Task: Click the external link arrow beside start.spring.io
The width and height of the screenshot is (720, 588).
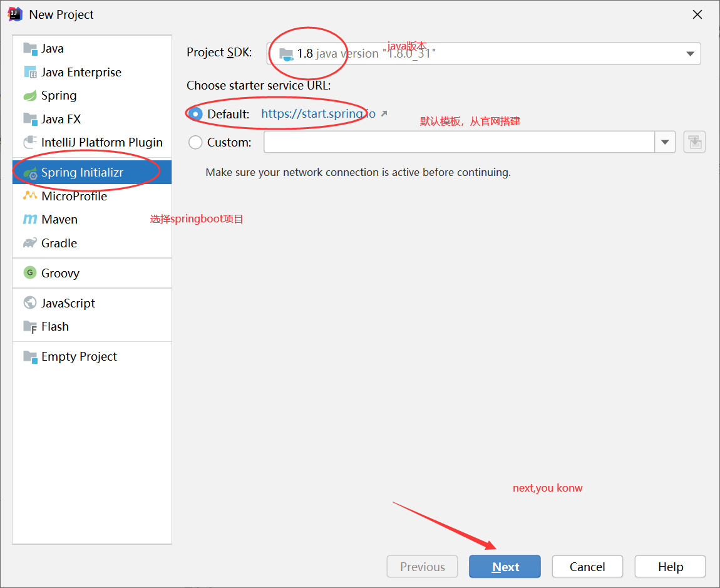Action: point(384,113)
